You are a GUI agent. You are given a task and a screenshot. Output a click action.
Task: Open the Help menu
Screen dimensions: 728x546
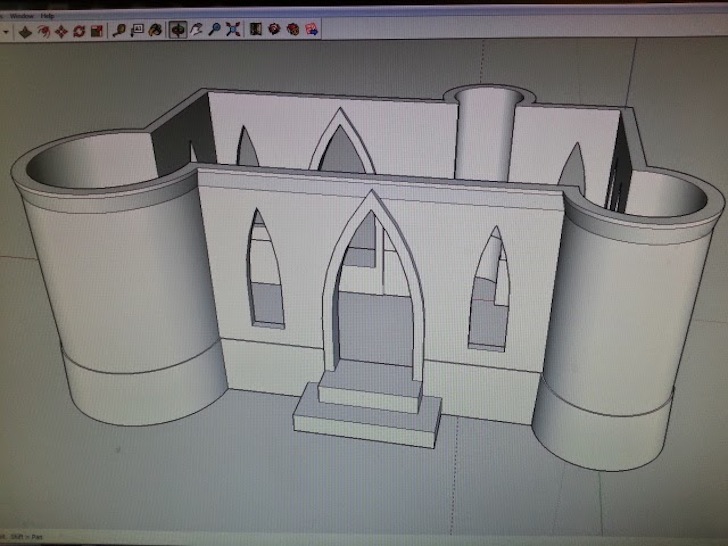point(47,17)
